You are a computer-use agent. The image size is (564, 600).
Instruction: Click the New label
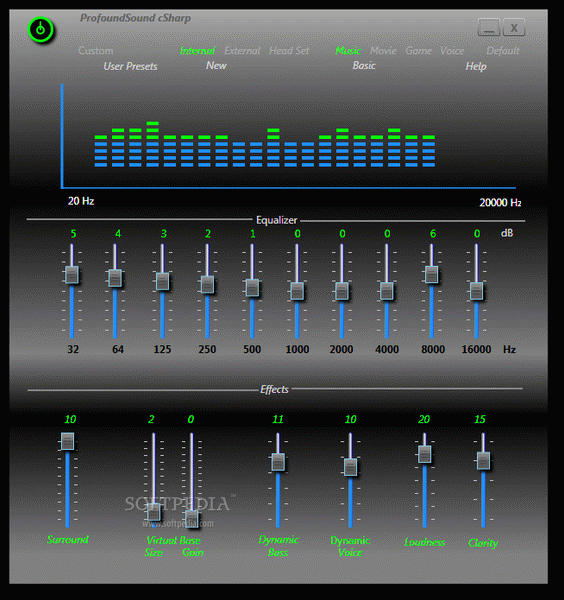(216, 65)
